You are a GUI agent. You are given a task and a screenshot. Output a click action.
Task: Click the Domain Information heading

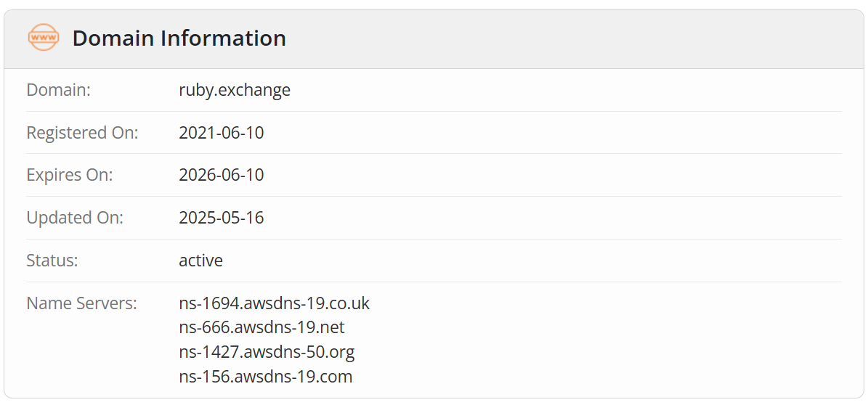179,38
